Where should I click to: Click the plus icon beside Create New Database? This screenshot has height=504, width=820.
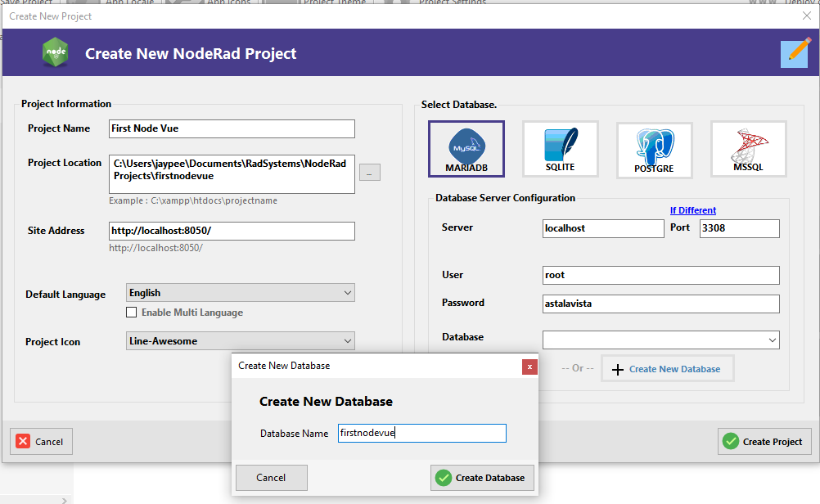618,368
